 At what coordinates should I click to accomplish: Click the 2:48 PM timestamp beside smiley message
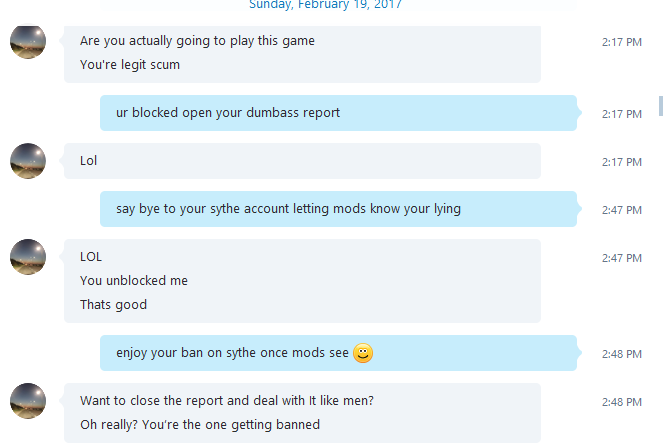pyautogui.click(x=622, y=354)
